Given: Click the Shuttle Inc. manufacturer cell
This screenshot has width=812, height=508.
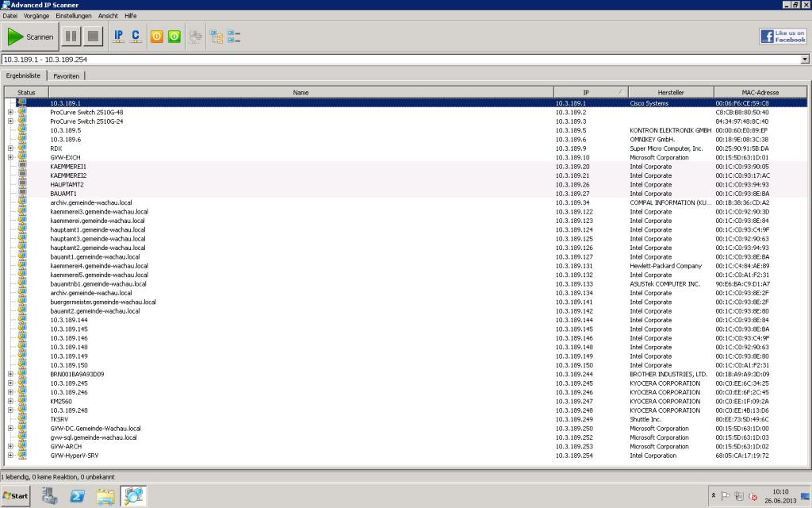Looking at the screenshot, I should tap(645, 419).
